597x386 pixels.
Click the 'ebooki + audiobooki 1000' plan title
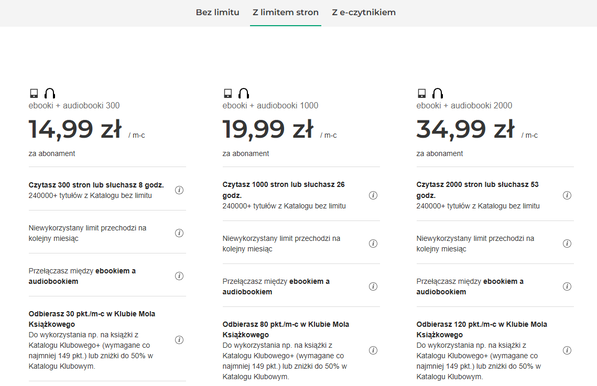coord(270,105)
